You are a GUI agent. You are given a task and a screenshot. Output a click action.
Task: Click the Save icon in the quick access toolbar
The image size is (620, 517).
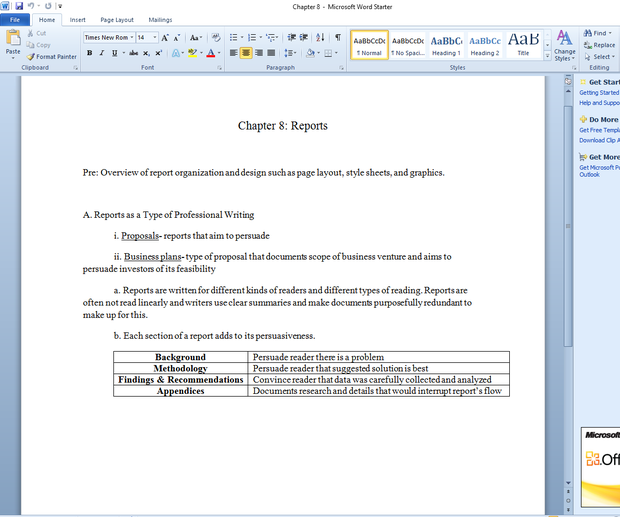point(19,6)
